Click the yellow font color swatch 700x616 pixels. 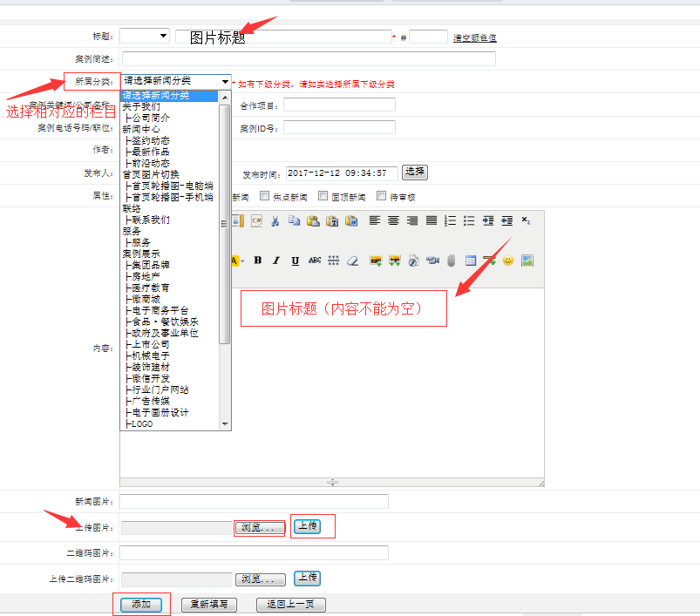pos(233,260)
